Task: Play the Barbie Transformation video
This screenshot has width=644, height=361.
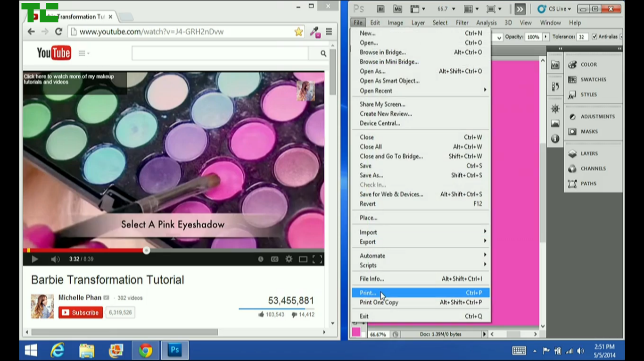Action: pos(34,259)
